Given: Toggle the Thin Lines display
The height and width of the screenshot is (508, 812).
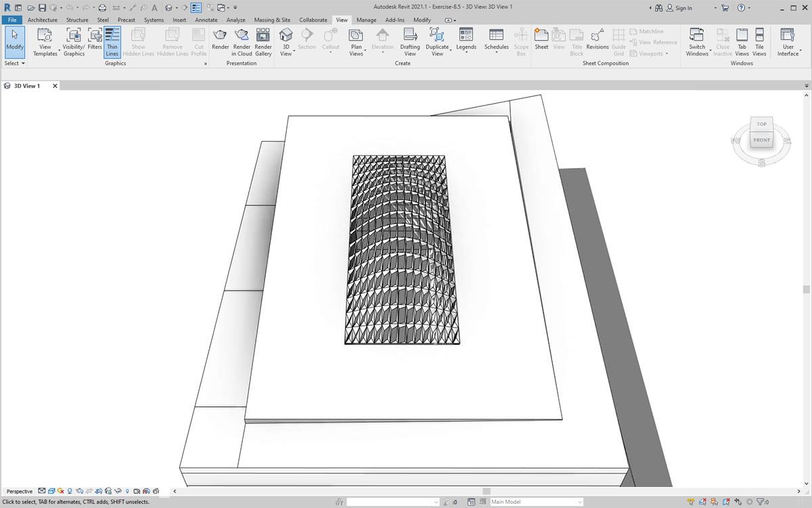Looking at the screenshot, I should click(112, 42).
